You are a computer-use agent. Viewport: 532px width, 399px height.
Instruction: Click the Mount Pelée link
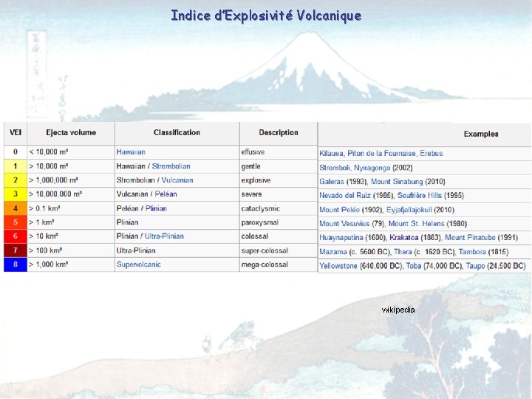tap(339, 210)
